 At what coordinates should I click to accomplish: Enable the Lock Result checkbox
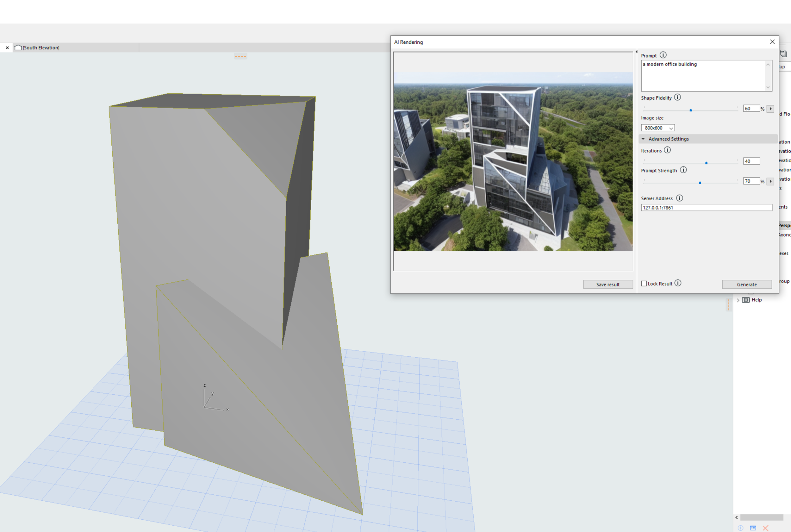coord(644,284)
